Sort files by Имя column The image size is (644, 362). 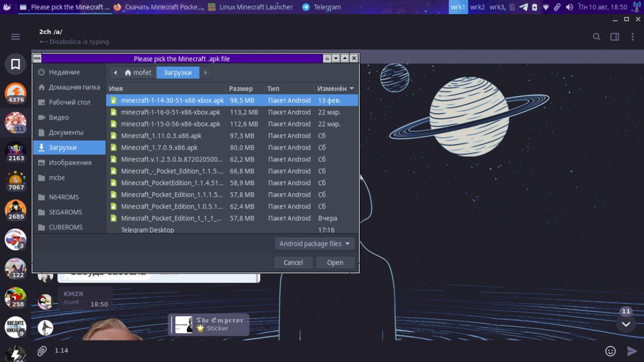[x=166, y=89]
